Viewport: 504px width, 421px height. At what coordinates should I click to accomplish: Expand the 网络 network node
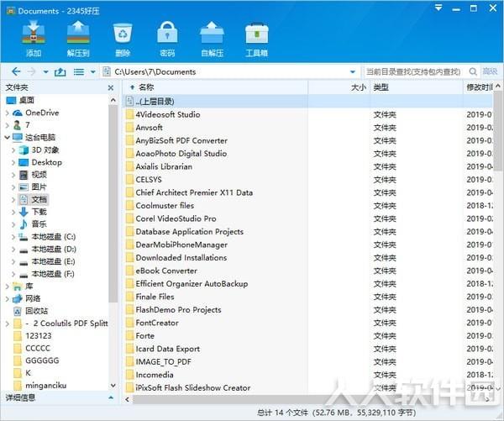coord(8,299)
